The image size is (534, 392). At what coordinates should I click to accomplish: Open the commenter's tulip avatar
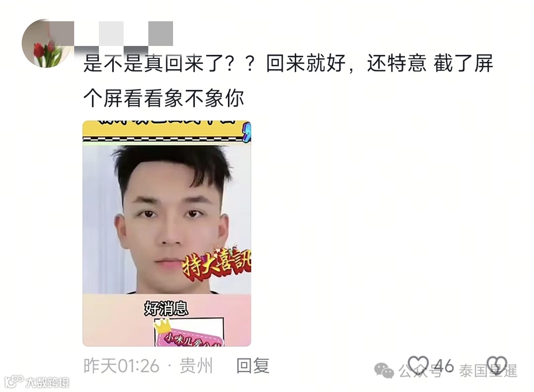click(x=46, y=44)
